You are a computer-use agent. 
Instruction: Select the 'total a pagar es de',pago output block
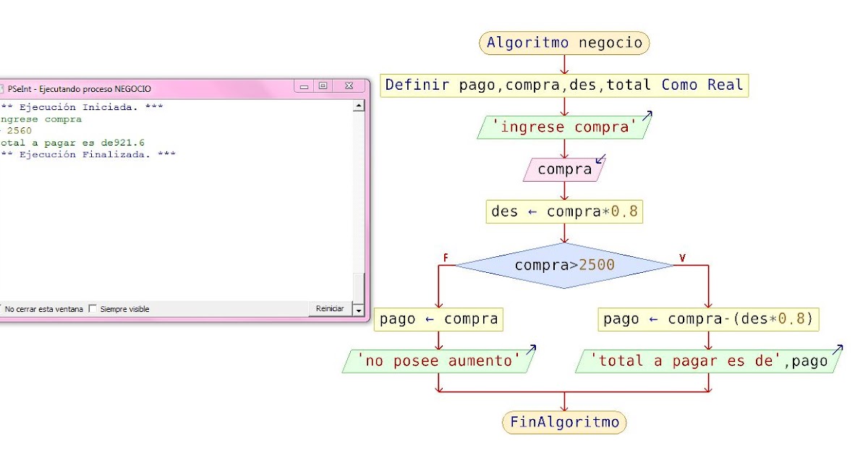(707, 360)
